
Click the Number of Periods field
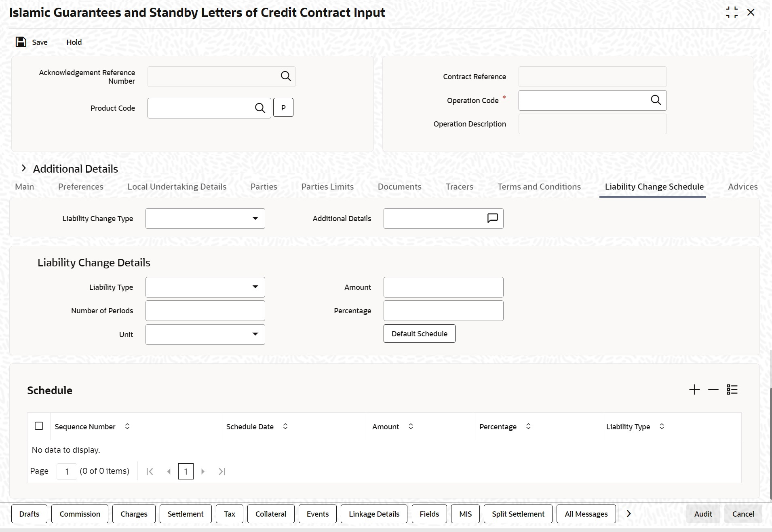205,310
